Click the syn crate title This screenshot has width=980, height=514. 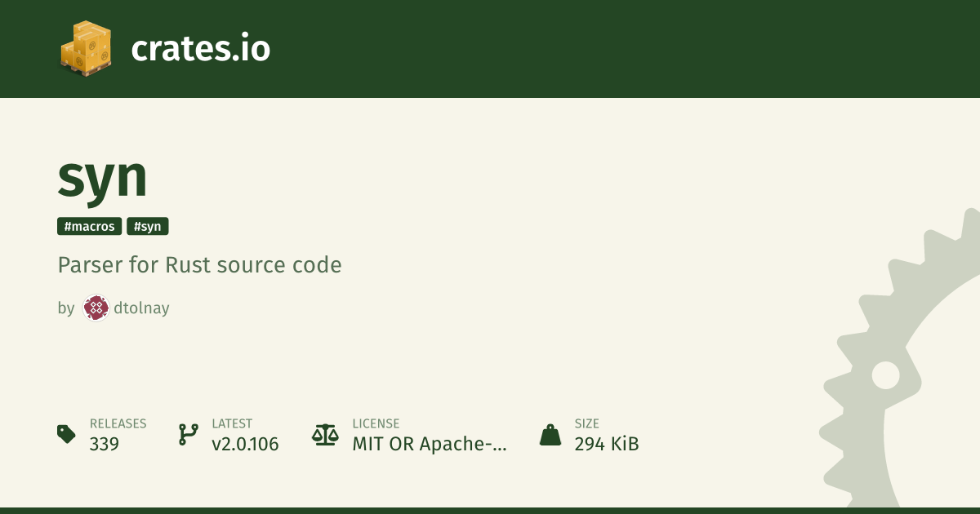click(103, 176)
